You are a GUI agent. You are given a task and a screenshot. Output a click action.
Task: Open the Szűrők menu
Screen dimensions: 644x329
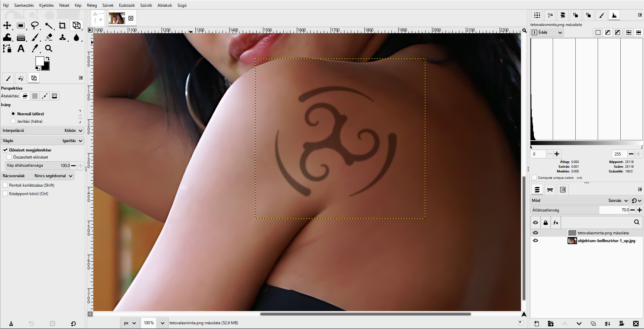pos(146,5)
